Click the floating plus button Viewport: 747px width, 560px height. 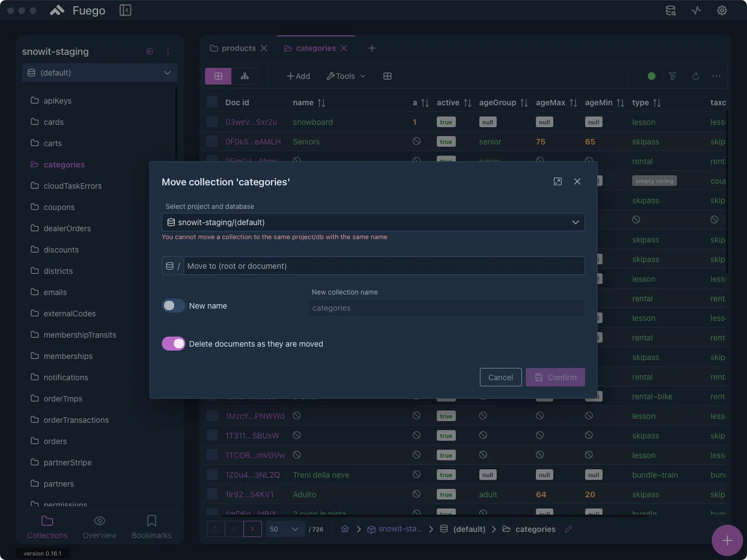[727, 540]
